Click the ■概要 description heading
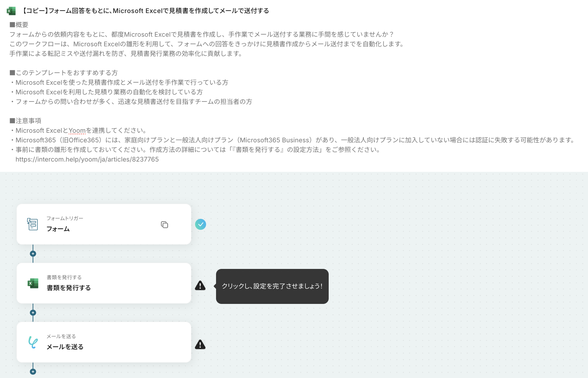 point(19,25)
